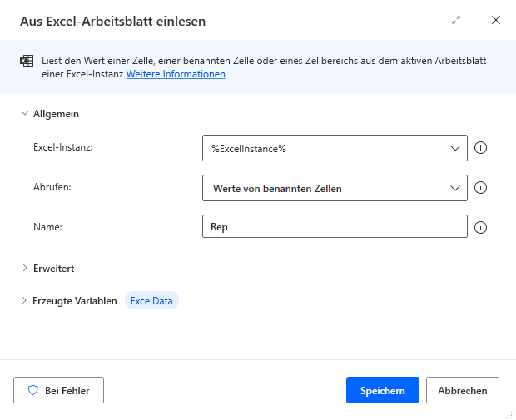Click the ExcelData variable chip
The height and width of the screenshot is (420, 516).
(151, 300)
